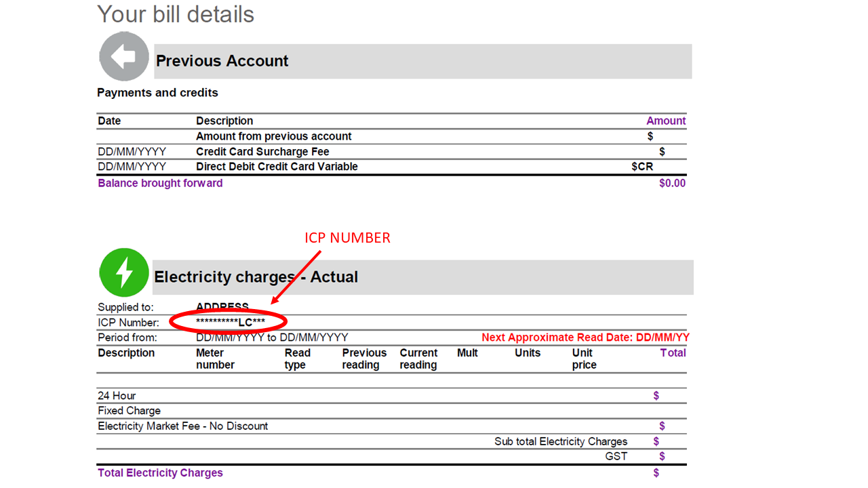Click the circled ICP number value
868x488 pixels.
click(x=230, y=322)
